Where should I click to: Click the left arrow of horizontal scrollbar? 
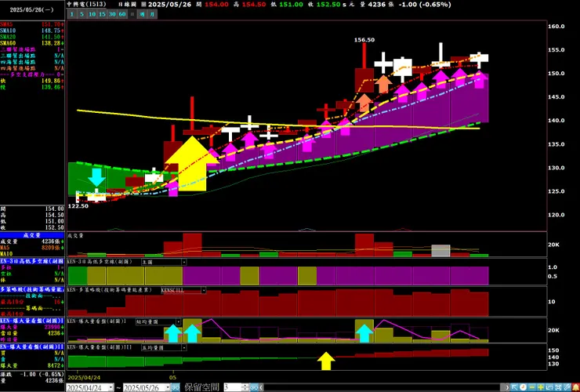(261, 387)
